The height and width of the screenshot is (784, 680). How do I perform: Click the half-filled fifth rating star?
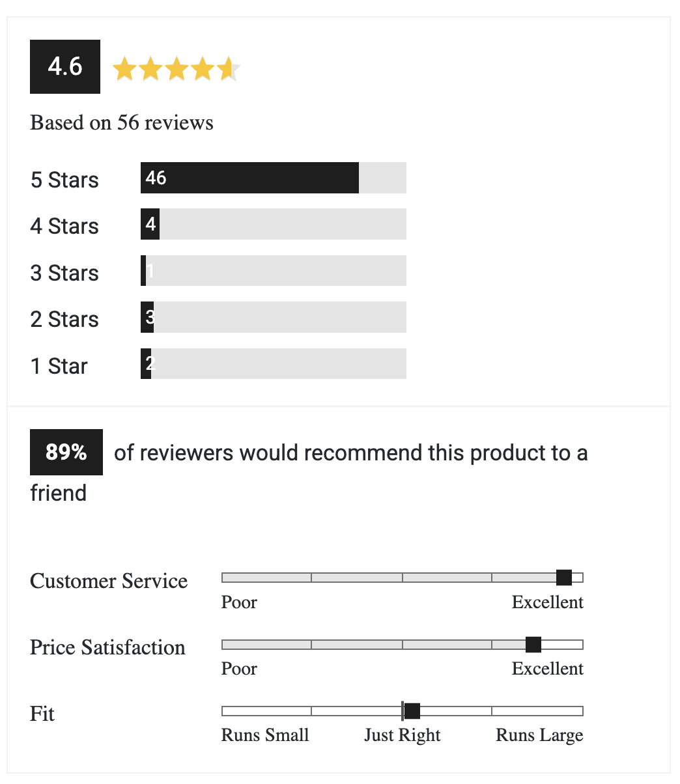(229, 69)
